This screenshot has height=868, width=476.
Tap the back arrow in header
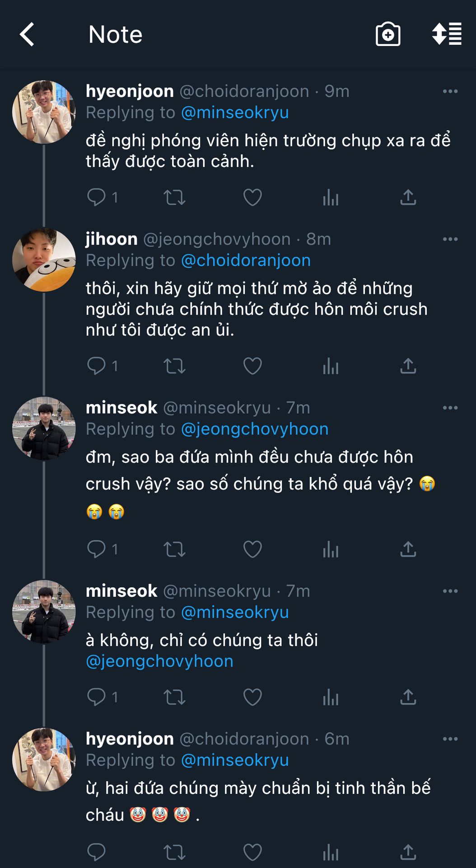[27, 34]
